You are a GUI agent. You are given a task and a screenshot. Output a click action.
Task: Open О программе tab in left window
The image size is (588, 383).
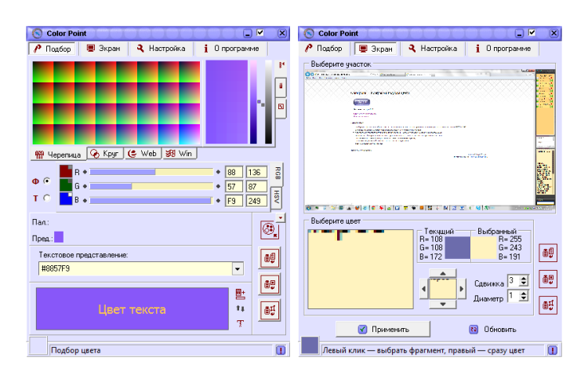231,49
